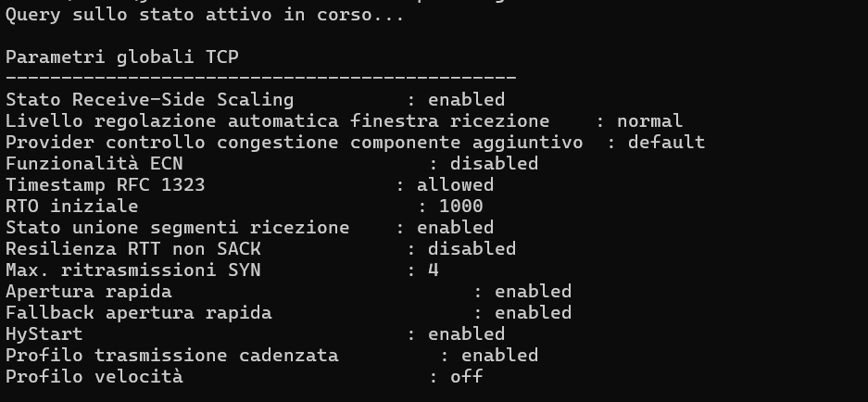Click the 'normal' value for finestra ricezione
The width and height of the screenshot is (868, 402).
click(x=649, y=121)
